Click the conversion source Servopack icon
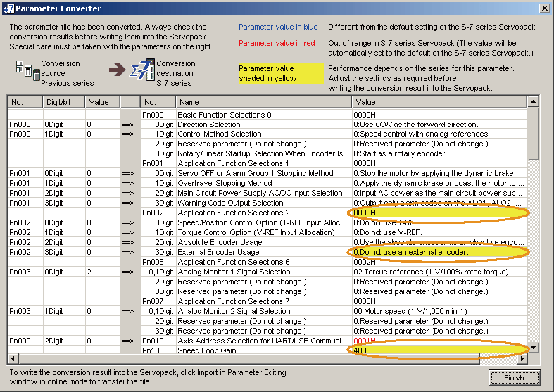Screen dimensions: 554x392 pyautogui.click(x=27, y=71)
